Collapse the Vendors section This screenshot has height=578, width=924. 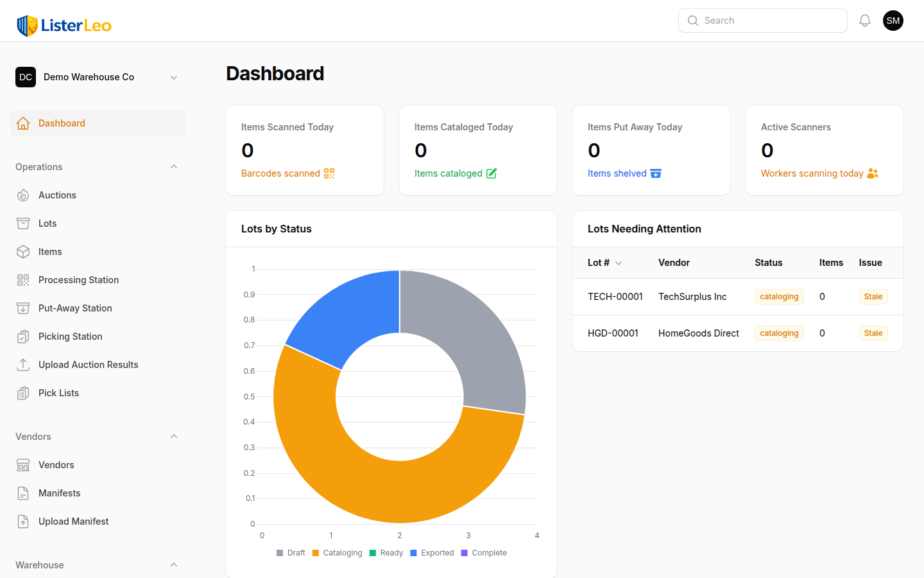pyautogui.click(x=173, y=436)
